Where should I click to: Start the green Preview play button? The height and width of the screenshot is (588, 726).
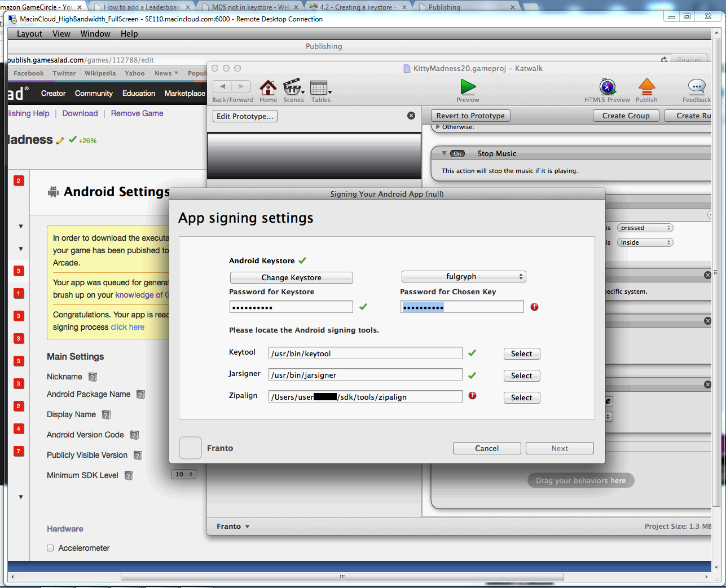(x=468, y=87)
